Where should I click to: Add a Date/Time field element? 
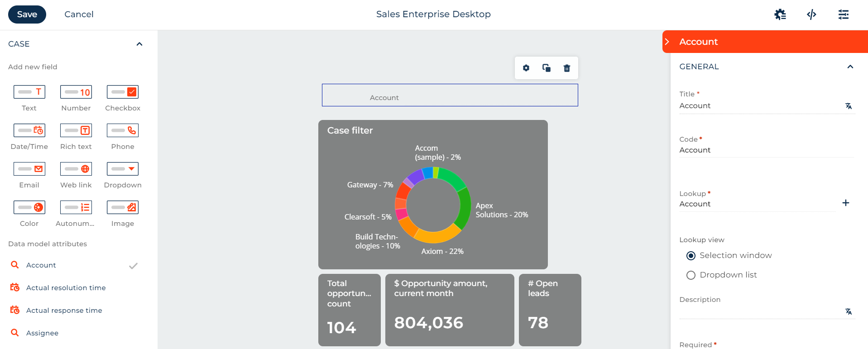tap(29, 137)
